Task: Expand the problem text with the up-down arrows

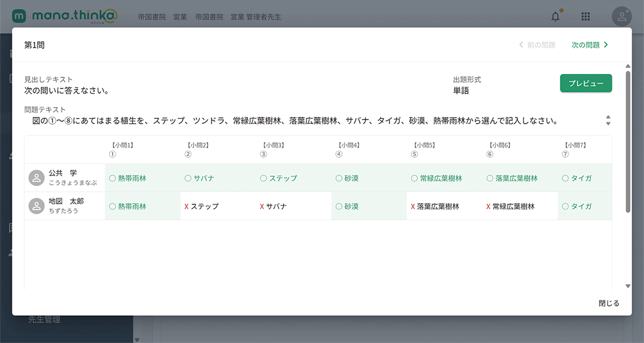Action: 608,120
